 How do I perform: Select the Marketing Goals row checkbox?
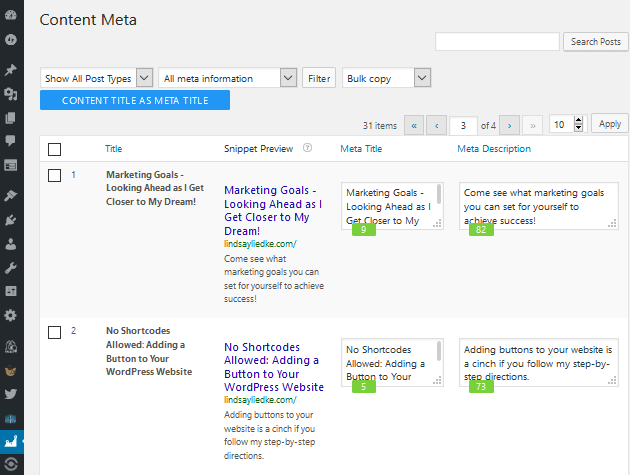(54, 176)
